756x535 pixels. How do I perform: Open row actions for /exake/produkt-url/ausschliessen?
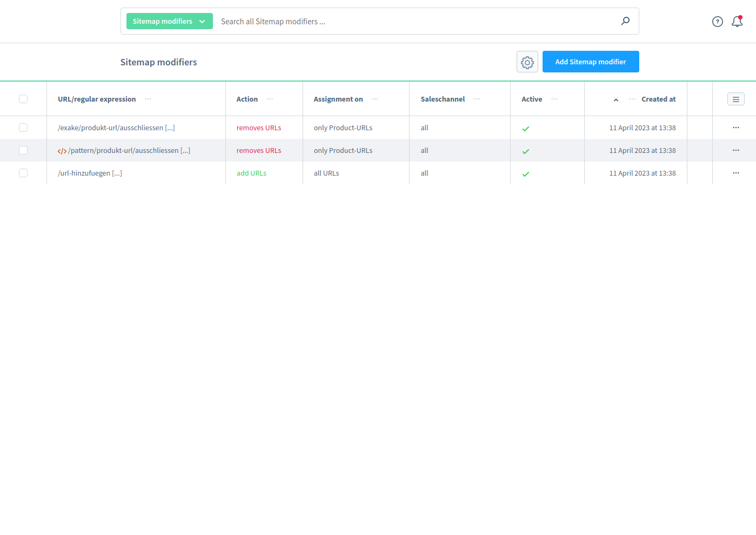coord(736,128)
